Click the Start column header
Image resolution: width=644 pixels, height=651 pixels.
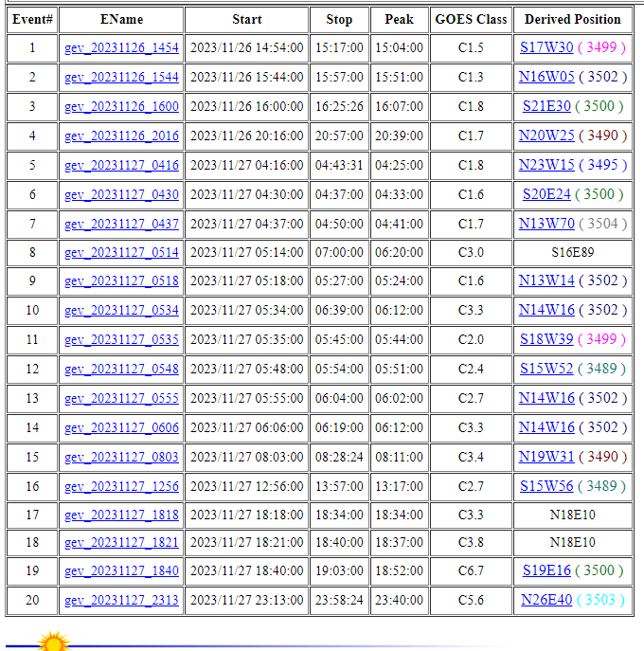[247, 20]
